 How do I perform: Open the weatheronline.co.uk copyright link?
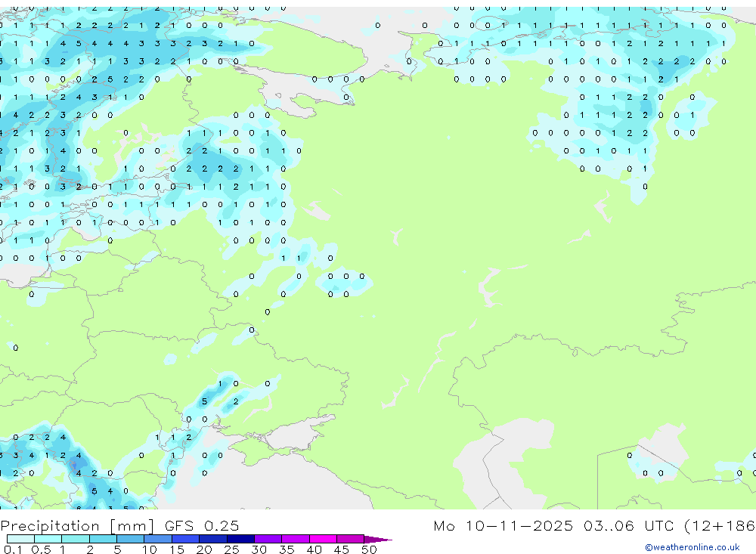(692, 547)
